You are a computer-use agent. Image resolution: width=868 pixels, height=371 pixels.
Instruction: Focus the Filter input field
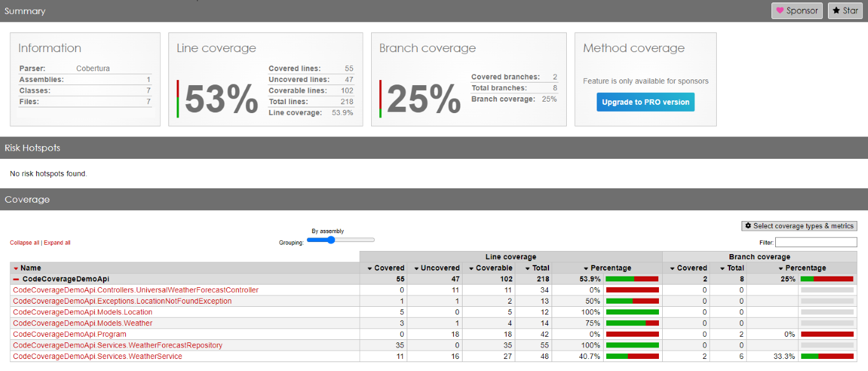(x=816, y=243)
